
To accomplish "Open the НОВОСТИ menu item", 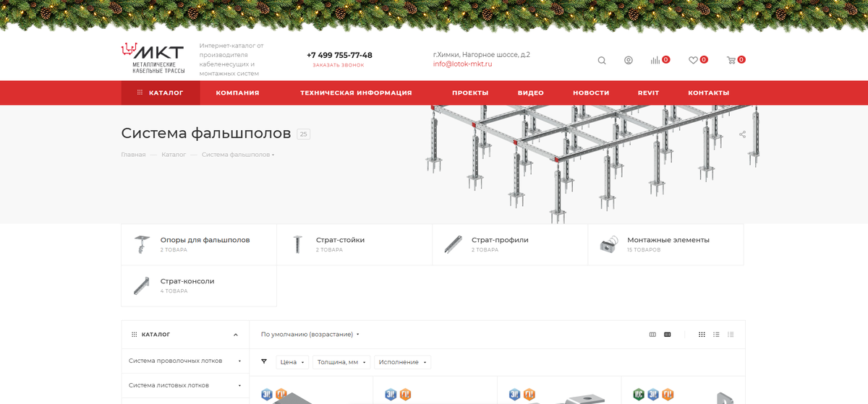I will [591, 93].
